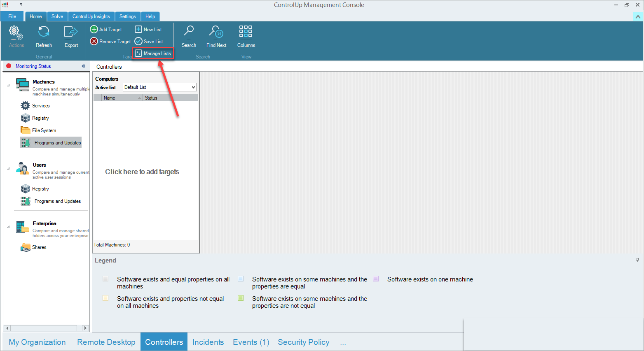Open the Events (1) view
The image size is (644, 351).
tap(251, 342)
